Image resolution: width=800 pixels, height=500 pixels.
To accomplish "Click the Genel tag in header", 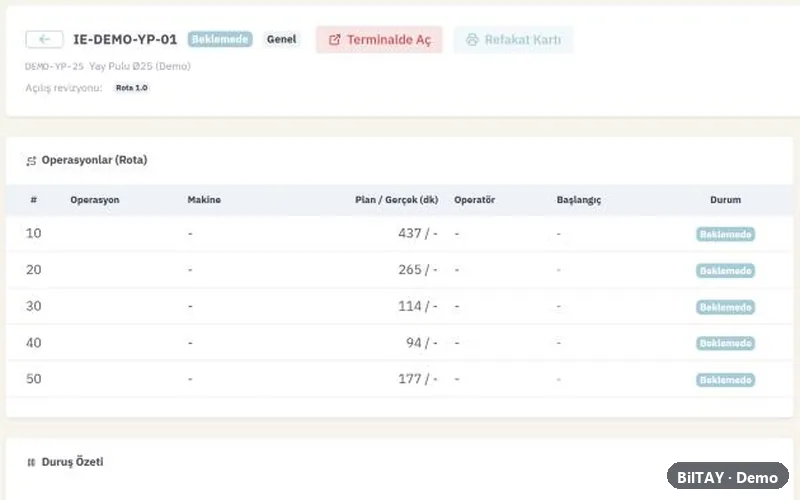I will click(x=281, y=39).
